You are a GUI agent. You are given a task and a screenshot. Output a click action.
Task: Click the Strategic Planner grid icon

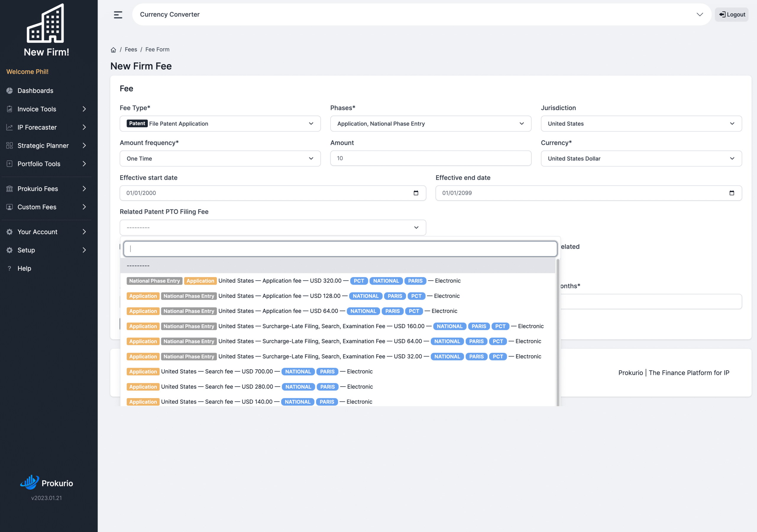[x=9, y=145]
